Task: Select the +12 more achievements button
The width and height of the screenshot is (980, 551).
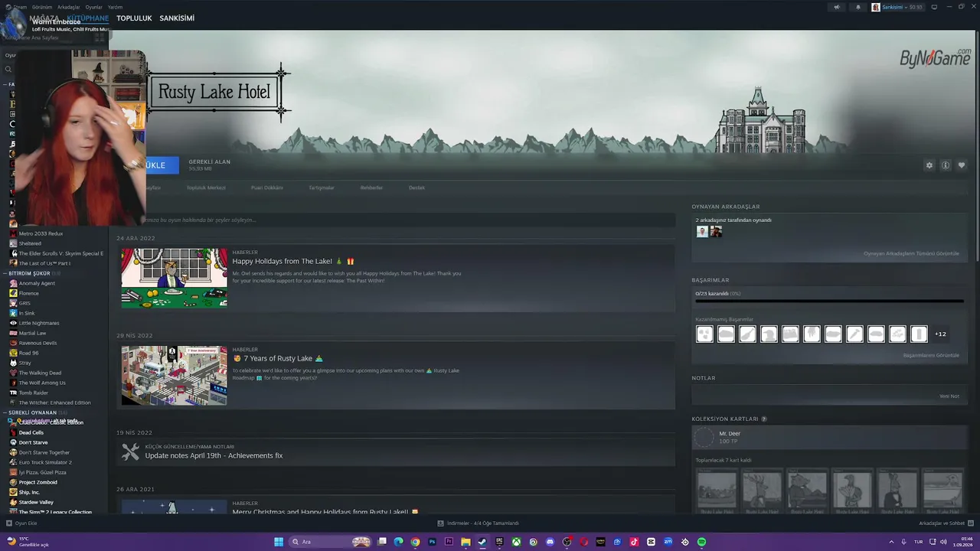Action: click(940, 334)
